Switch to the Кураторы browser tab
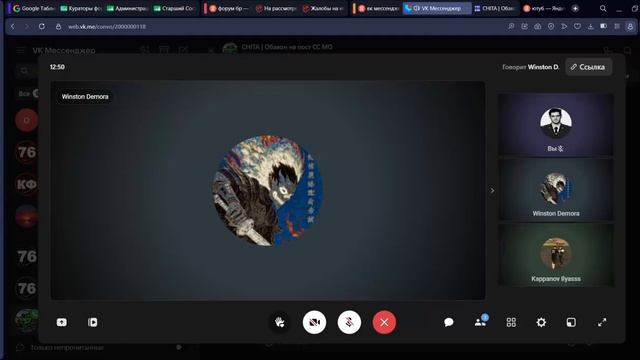 80,8
